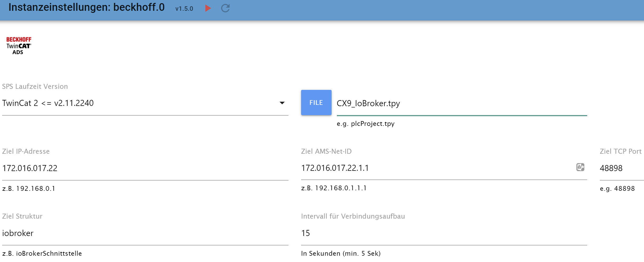Focus the CX9_IoBroker.tpy file name field
This screenshot has height=262, width=644.
462,103
